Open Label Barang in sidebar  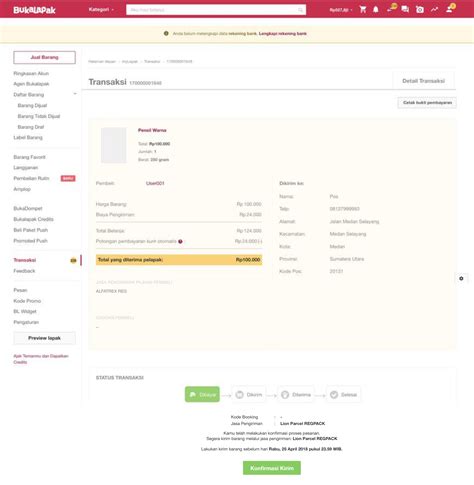[x=28, y=137]
